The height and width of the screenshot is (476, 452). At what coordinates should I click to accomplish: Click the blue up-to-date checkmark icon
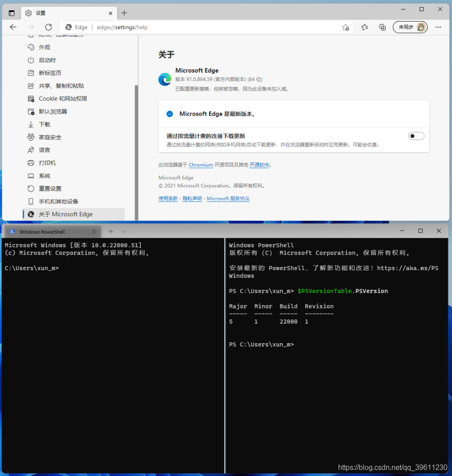169,114
